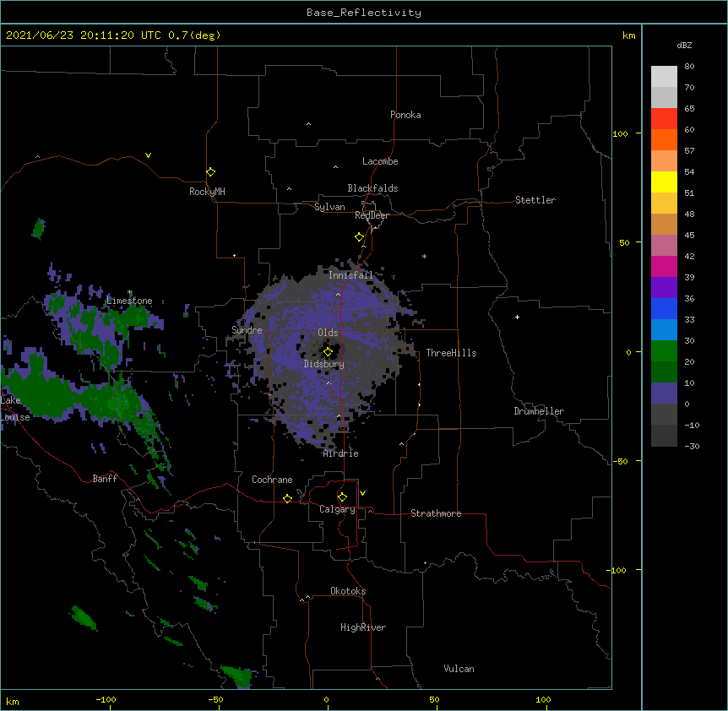Viewport: 728px width, 711px height.
Task: Click the Okotoks town label
Action: click(x=348, y=591)
